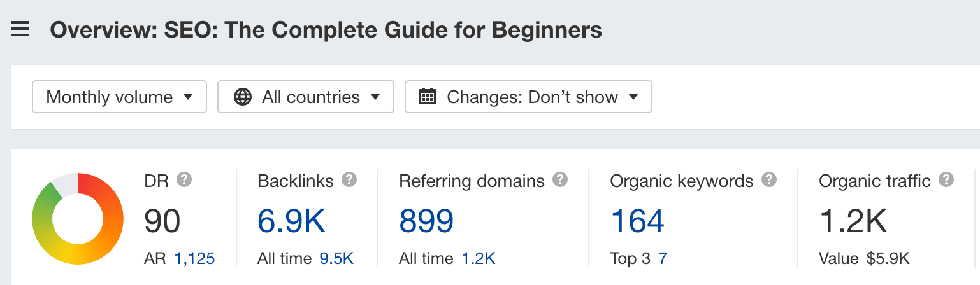Click the AR value 1,125

194,259
